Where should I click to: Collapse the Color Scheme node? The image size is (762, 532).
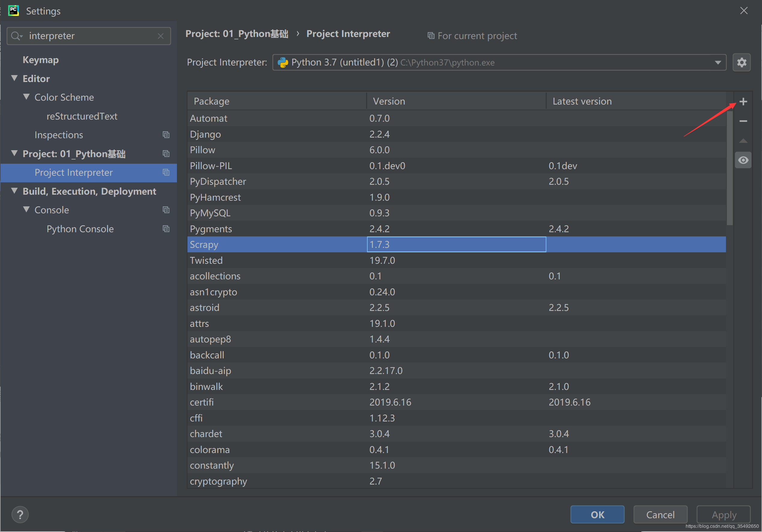tap(26, 97)
